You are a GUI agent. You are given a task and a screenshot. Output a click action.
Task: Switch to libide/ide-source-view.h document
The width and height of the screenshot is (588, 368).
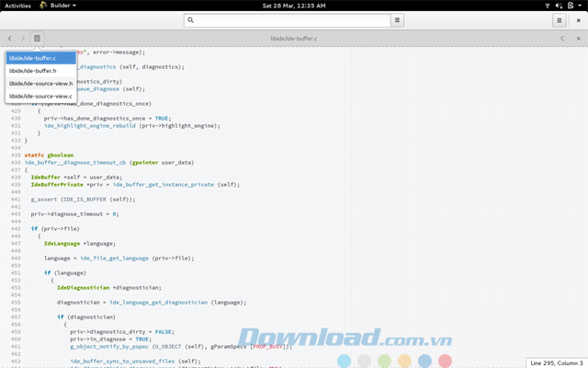(x=41, y=84)
